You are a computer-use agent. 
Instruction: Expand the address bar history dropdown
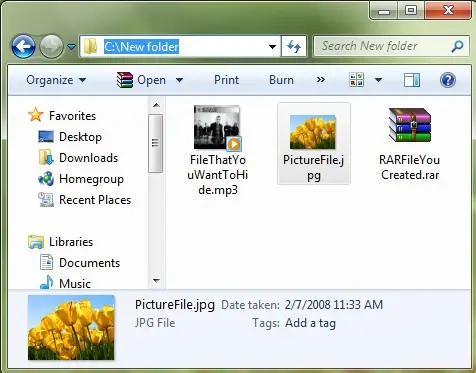point(272,47)
